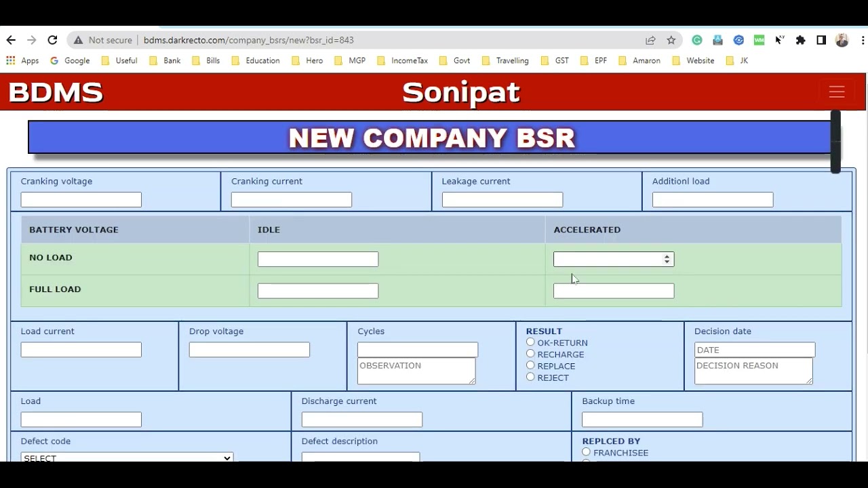Focus the Load field
This screenshot has height=488, width=868.
tap(81, 420)
